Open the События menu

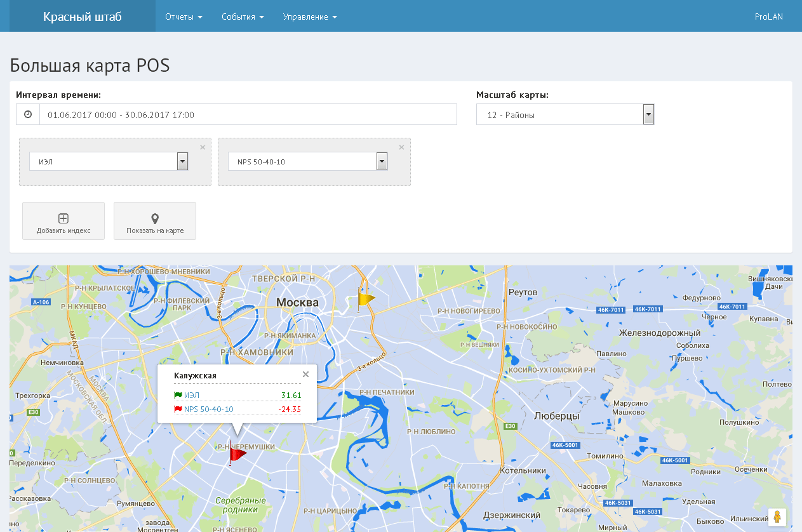tap(242, 17)
